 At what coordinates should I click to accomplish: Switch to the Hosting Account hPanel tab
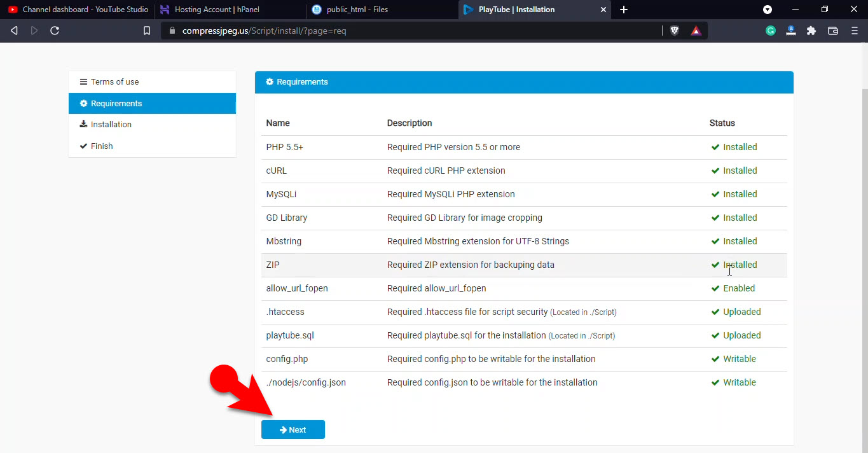tap(216, 10)
